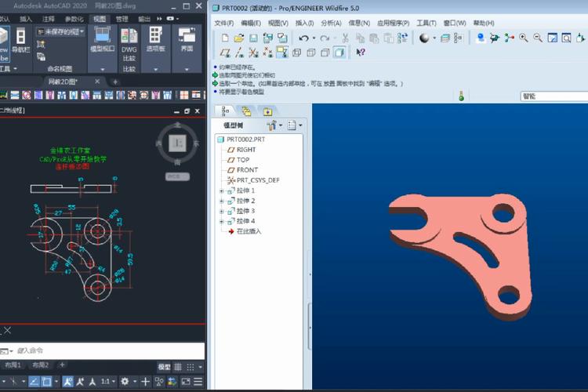Expand 拉伸 2 feature in model tree
588x392 pixels.
point(222,201)
